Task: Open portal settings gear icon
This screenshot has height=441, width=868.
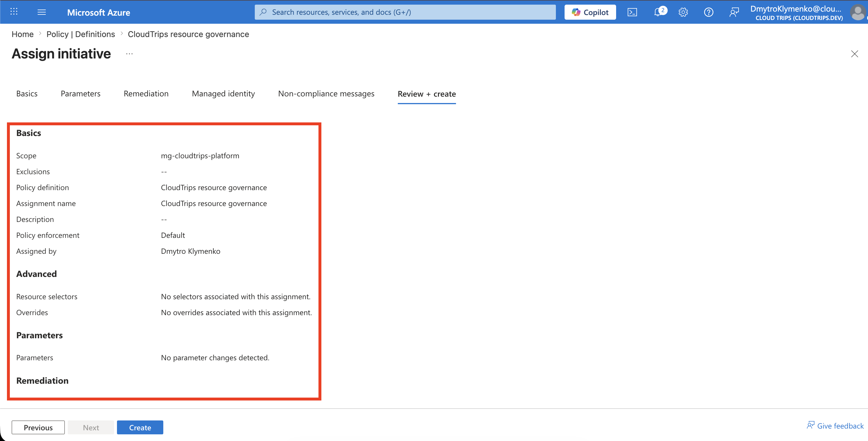Action: tap(683, 12)
